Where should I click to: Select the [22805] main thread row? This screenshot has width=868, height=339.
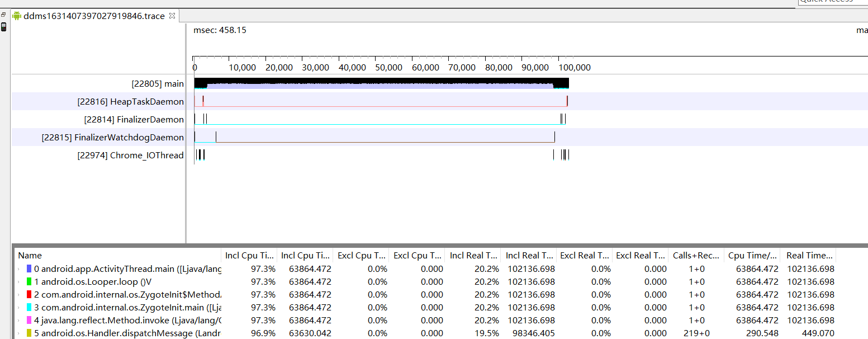click(158, 84)
